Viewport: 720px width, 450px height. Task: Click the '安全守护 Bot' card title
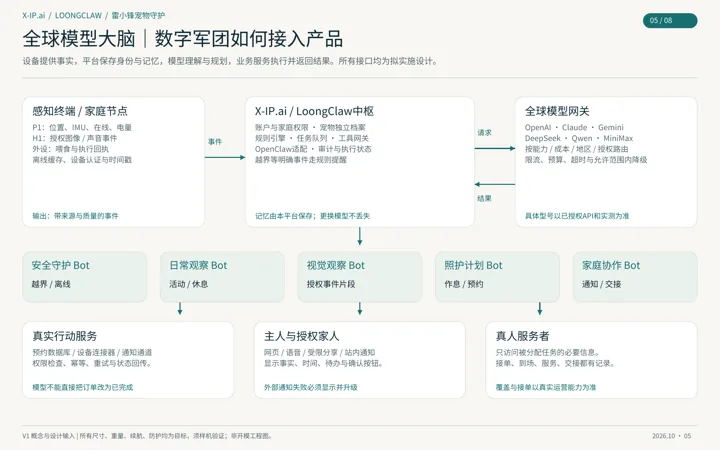(61, 265)
